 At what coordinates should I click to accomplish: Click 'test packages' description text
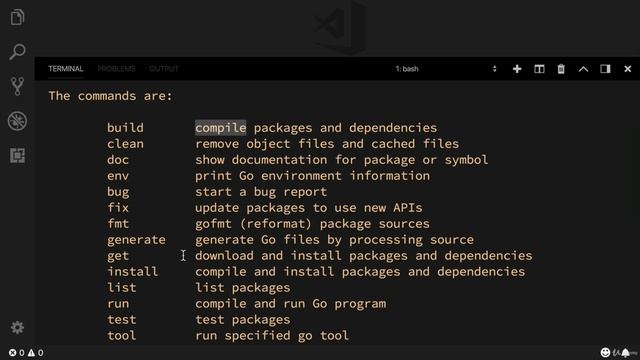point(242,320)
